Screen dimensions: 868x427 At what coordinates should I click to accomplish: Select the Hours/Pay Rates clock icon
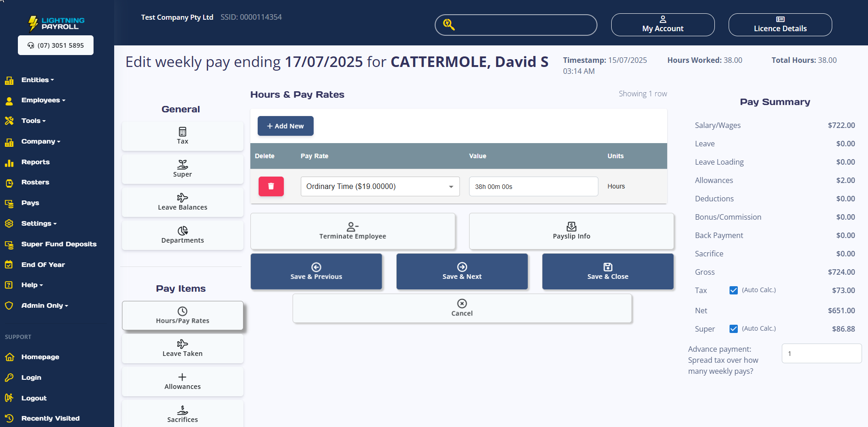coord(182,311)
